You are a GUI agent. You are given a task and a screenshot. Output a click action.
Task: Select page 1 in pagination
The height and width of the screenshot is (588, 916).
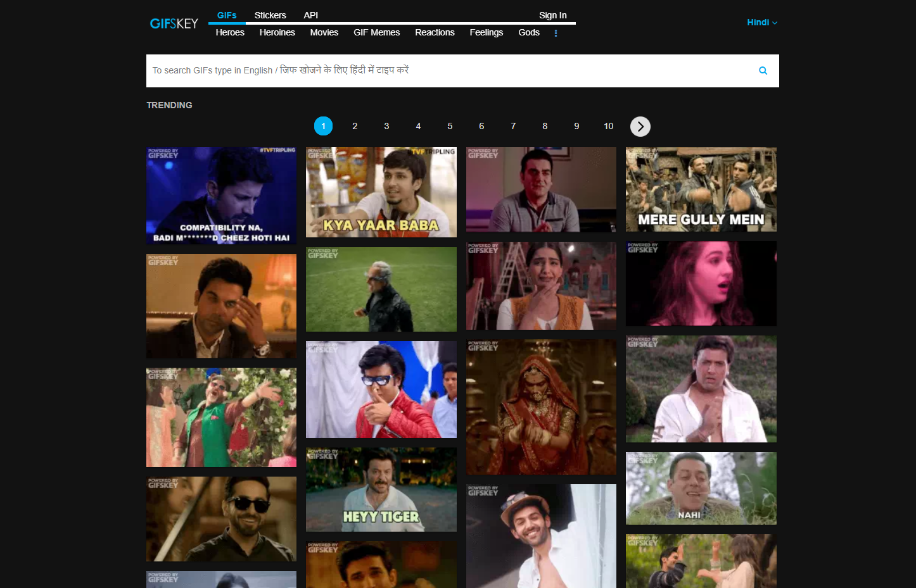[x=323, y=126]
